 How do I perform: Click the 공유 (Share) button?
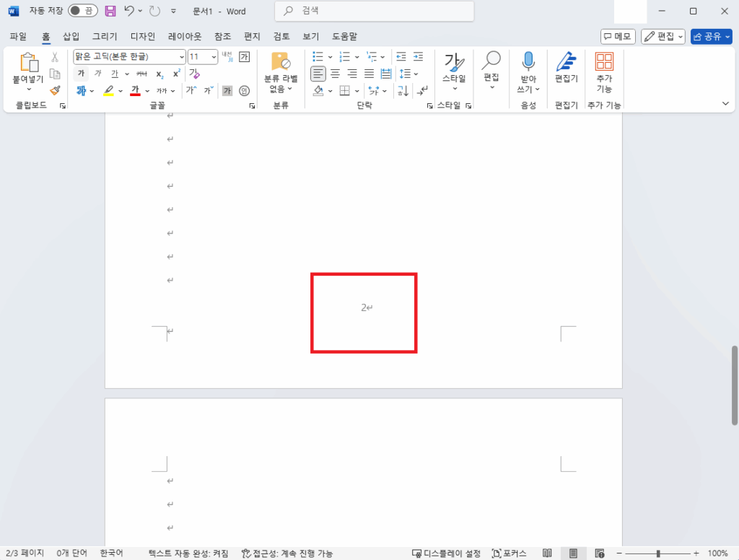711,36
